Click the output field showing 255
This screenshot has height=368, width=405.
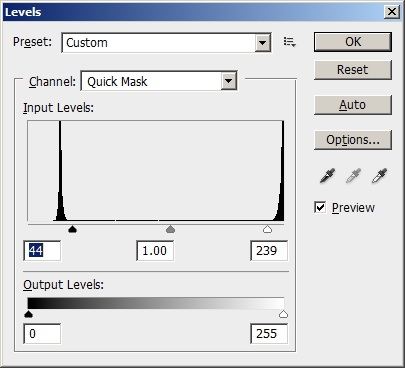[269, 333]
